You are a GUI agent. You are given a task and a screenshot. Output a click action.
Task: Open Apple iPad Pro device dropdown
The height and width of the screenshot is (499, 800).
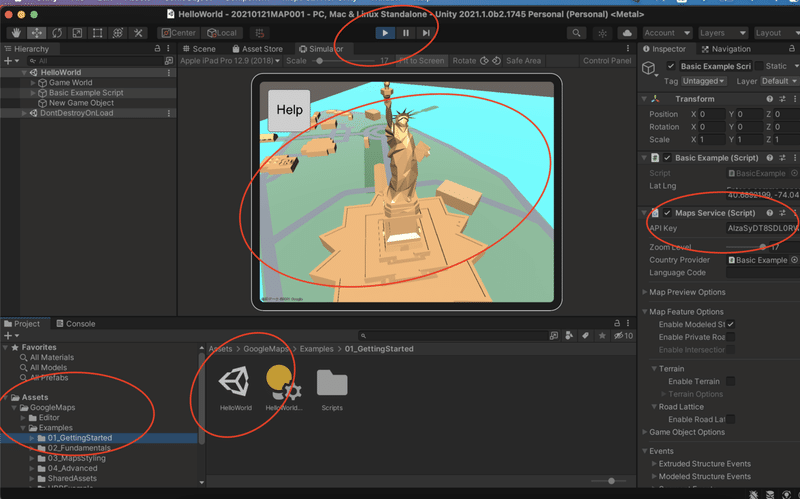(x=230, y=61)
